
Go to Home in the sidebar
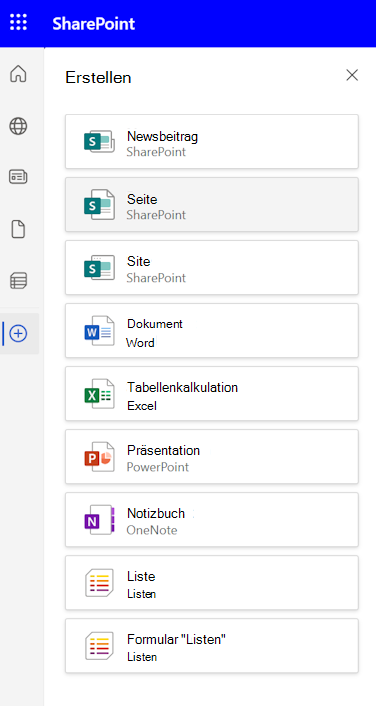pos(18,74)
